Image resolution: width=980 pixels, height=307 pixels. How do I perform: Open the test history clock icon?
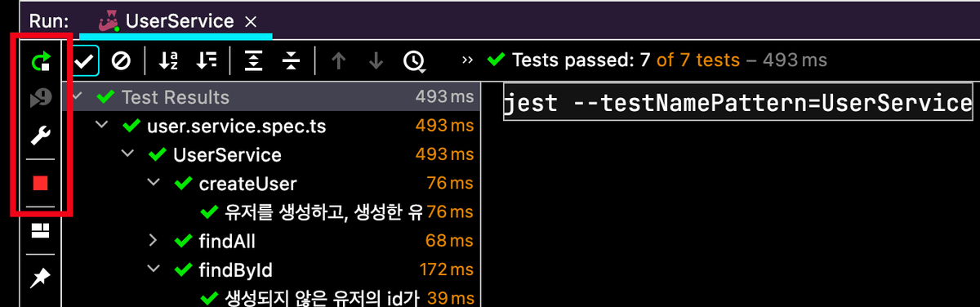pos(414,60)
